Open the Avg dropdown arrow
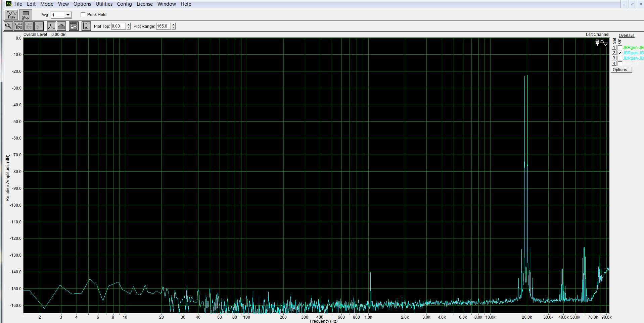Image resolution: width=644 pixels, height=323 pixels. click(68, 15)
